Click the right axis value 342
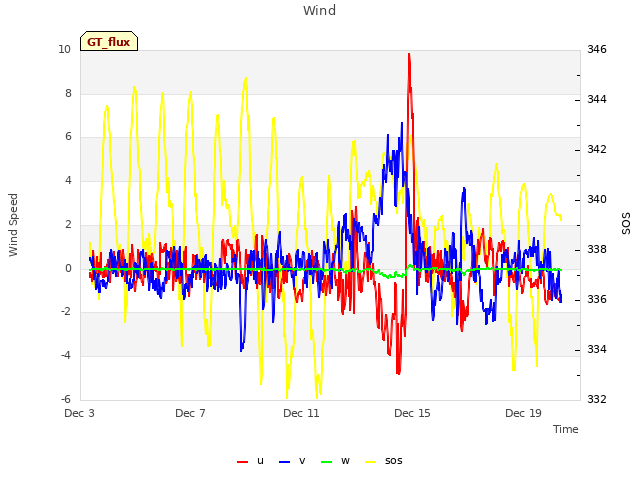The height and width of the screenshot is (480, 640). point(597,149)
